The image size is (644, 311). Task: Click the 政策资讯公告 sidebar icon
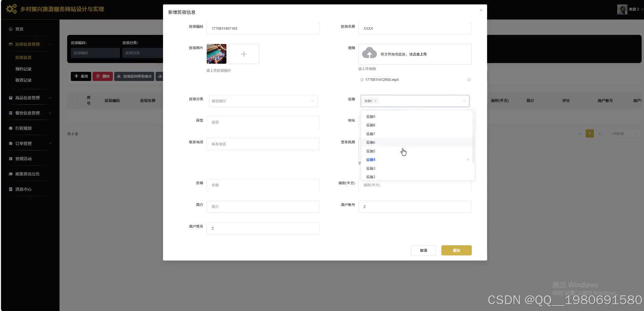[11, 174]
